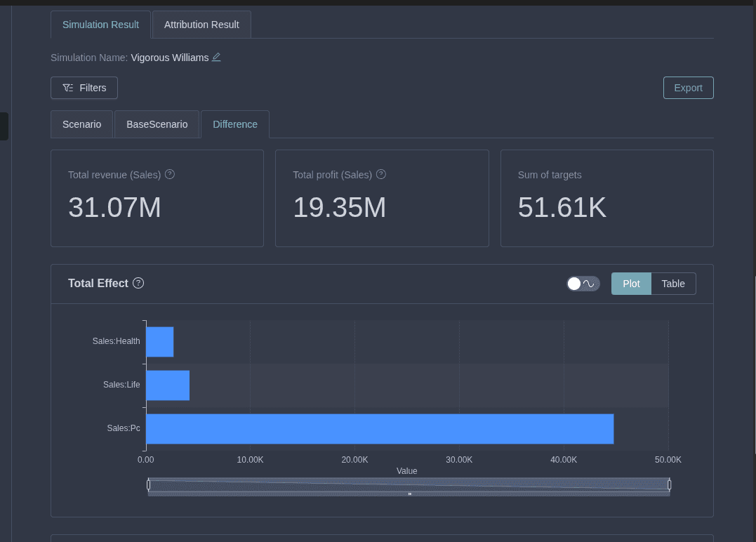This screenshot has height=542, width=756.
Task: Click the right handle of the chart range slider
Action: click(x=669, y=484)
